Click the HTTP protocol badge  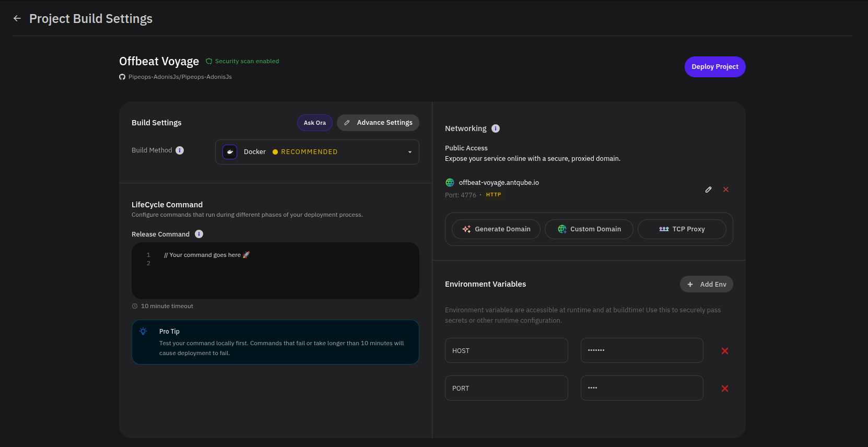tap(494, 195)
